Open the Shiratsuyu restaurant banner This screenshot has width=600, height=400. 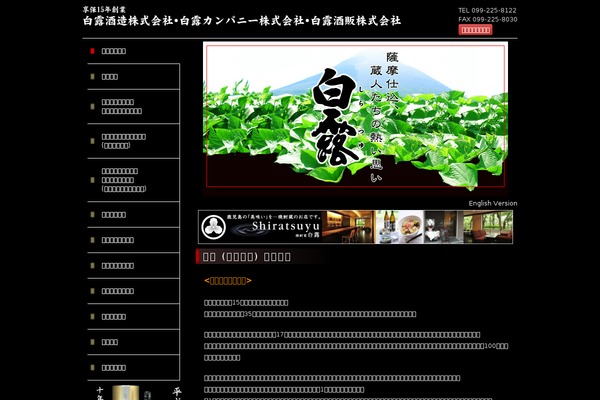[355, 227]
